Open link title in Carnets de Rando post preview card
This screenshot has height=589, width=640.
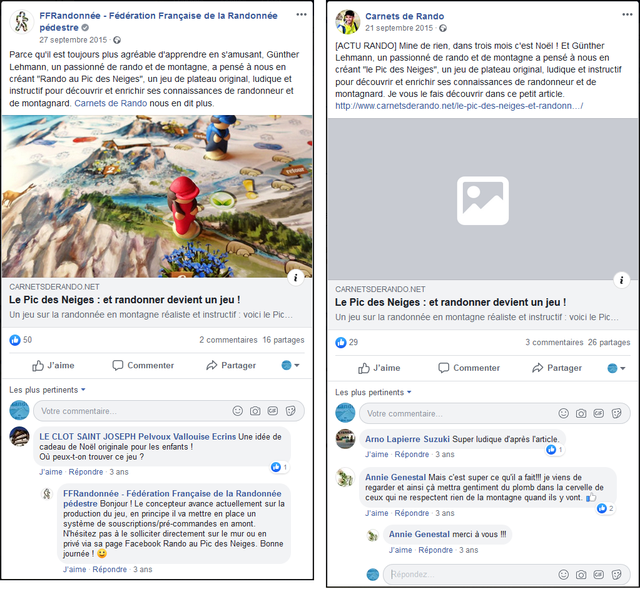coord(450,302)
